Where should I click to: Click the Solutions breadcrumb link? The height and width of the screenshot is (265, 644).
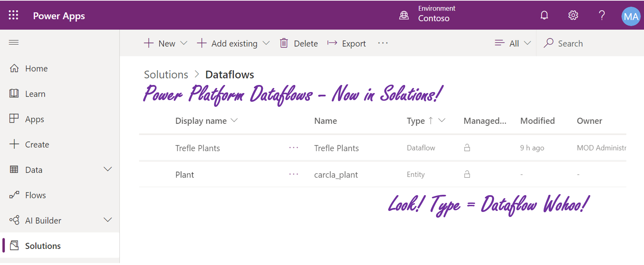tap(166, 75)
